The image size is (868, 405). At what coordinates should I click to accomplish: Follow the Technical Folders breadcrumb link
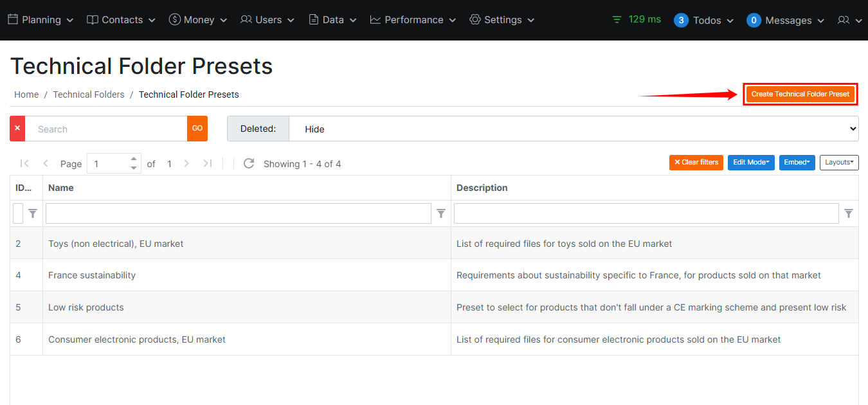tap(89, 94)
